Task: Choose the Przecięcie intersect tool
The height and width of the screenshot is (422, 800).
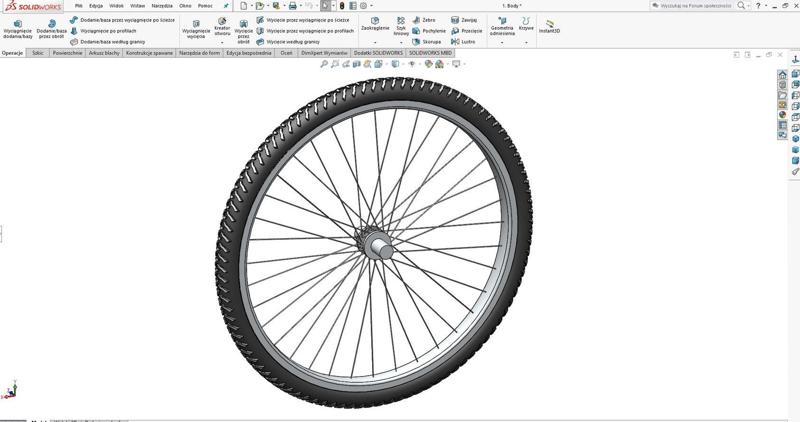Action: (467, 31)
